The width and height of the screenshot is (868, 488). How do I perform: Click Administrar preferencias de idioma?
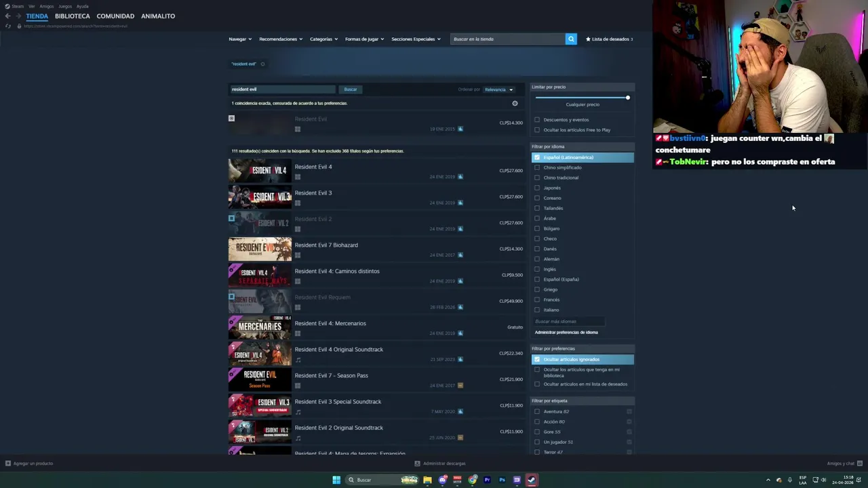pyautogui.click(x=566, y=332)
